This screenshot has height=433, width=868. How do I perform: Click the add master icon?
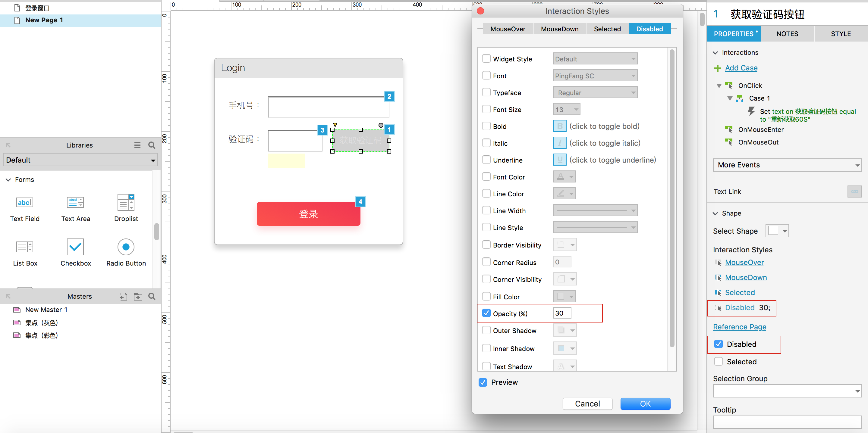(x=123, y=296)
